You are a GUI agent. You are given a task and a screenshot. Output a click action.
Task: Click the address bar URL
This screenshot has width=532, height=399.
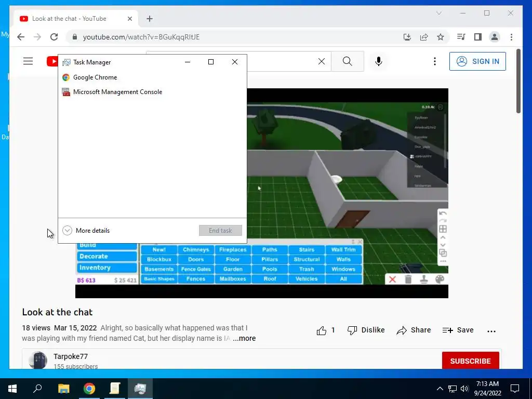coord(141,37)
